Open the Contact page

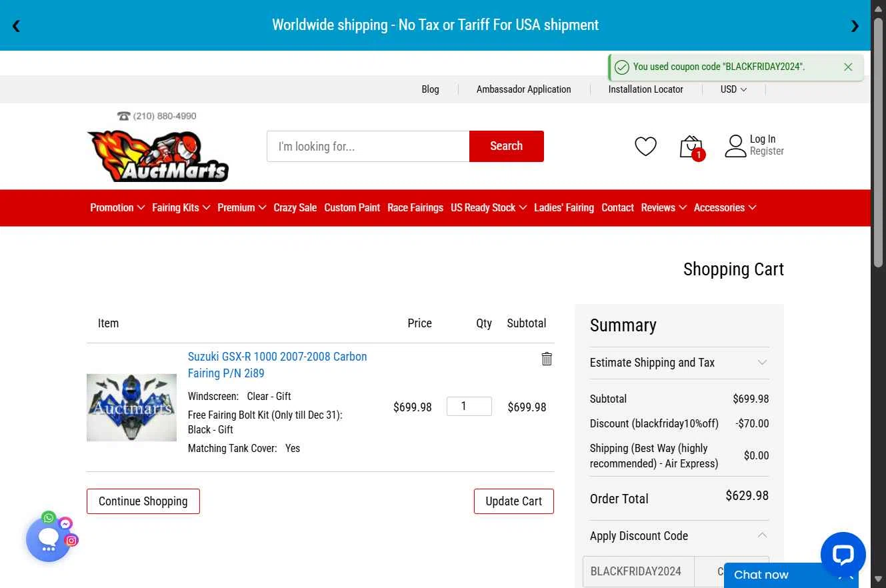(617, 208)
